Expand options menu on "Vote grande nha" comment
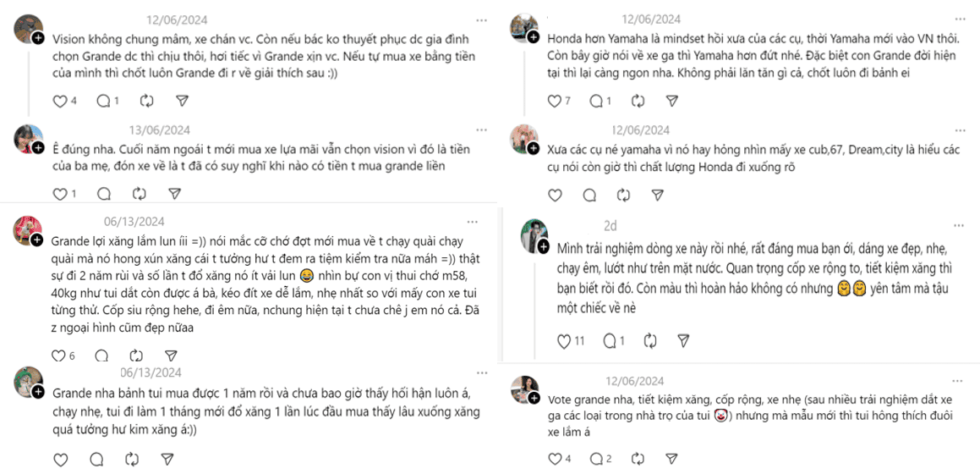This screenshot has width=980, height=474. [958, 381]
